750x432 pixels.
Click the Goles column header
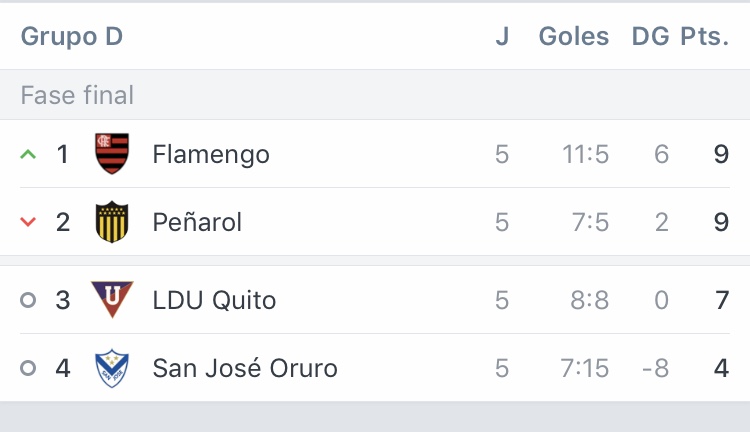(x=574, y=37)
